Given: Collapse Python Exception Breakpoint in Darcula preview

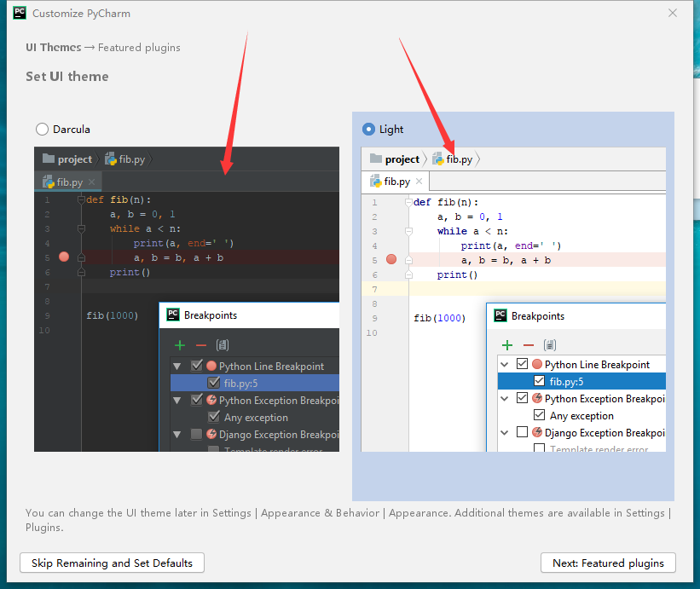Looking at the screenshot, I should coord(177,401).
